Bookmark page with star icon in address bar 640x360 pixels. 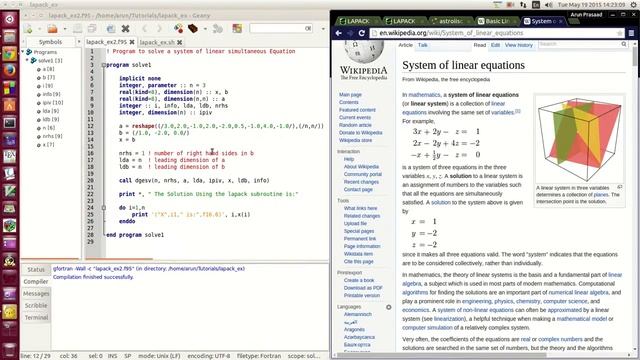point(620,33)
